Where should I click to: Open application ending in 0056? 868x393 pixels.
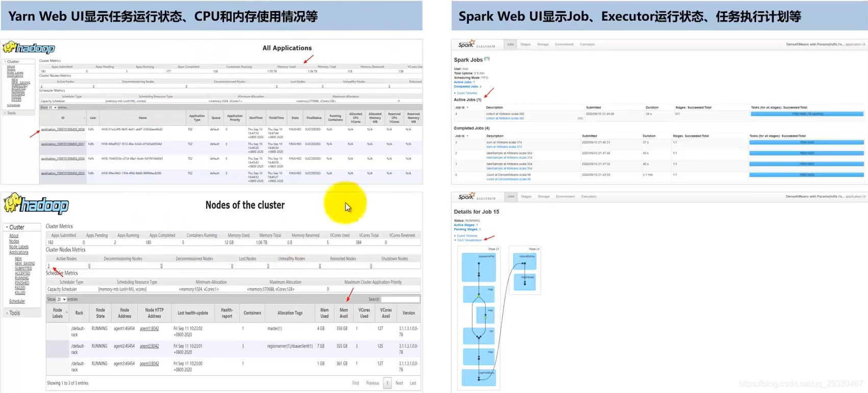tap(63, 159)
